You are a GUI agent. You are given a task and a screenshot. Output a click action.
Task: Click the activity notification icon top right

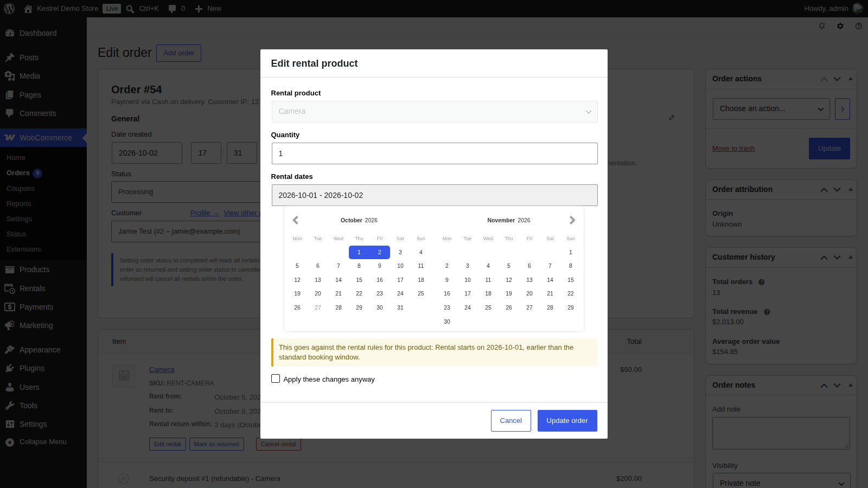tap(822, 26)
